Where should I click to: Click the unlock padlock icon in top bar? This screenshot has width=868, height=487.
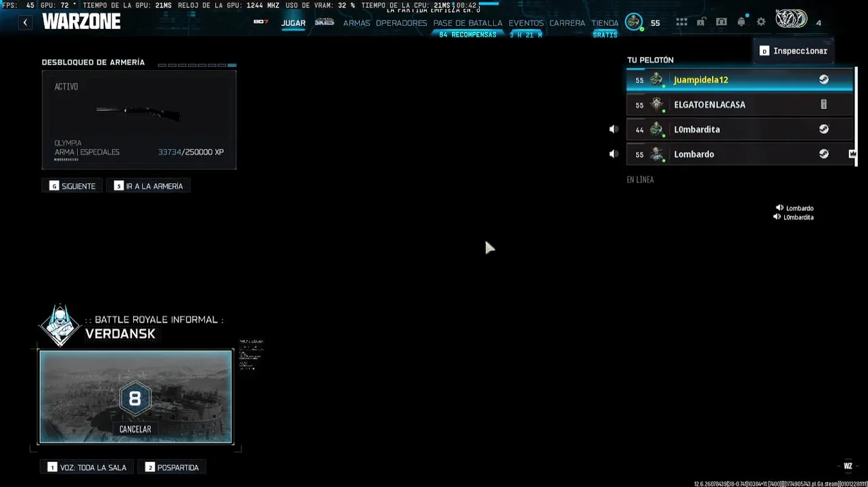coord(701,22)
